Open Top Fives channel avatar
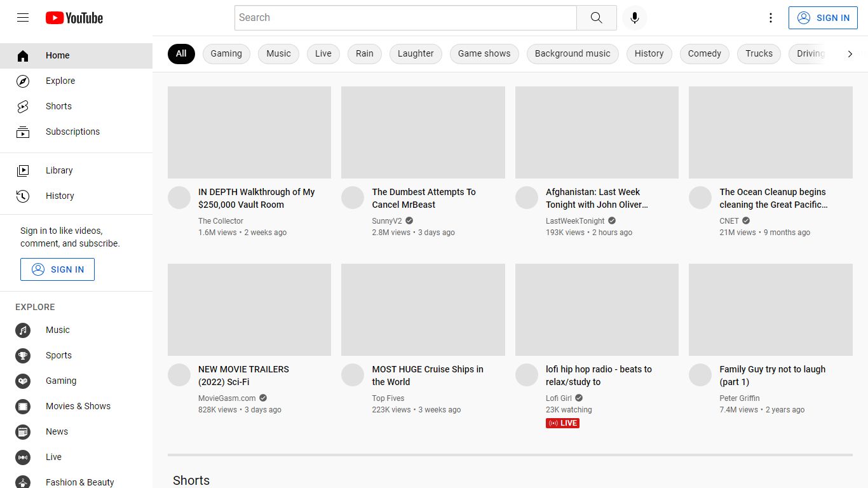 (353, 375)
